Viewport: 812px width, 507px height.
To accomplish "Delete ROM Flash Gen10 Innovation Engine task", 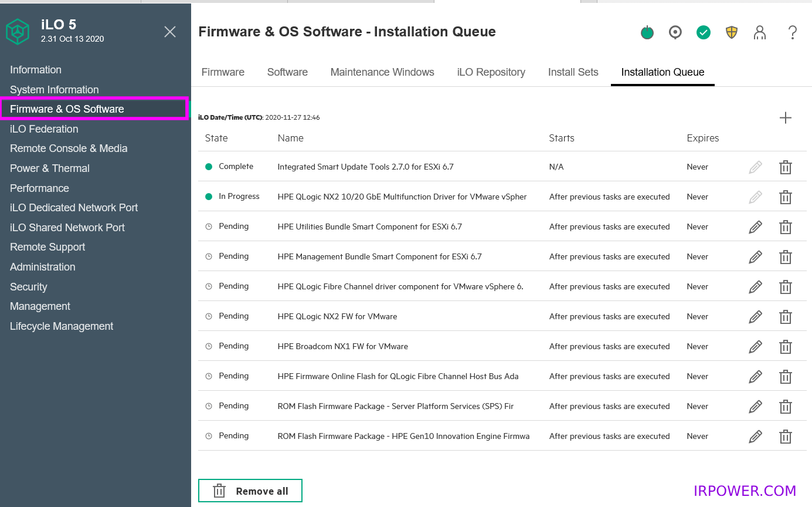I will coord(786,437).
